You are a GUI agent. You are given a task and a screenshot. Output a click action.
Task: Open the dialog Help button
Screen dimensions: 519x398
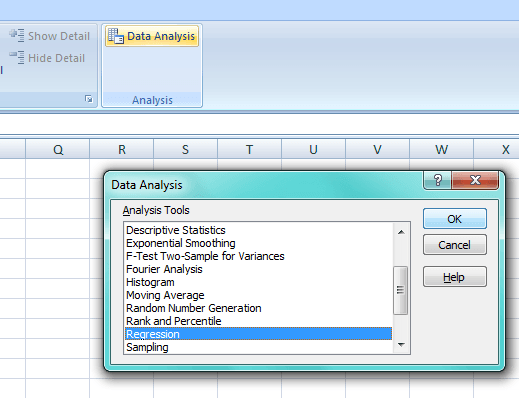click(455, 277)
